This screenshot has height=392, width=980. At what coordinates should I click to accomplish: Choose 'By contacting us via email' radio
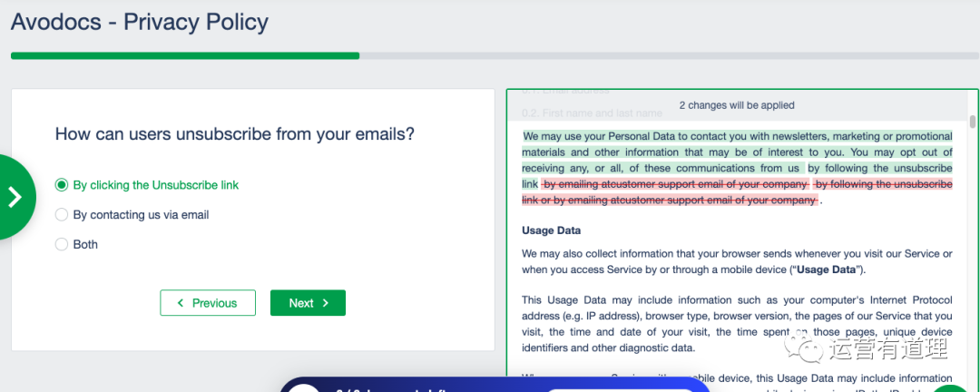click(x=62, y=215)
